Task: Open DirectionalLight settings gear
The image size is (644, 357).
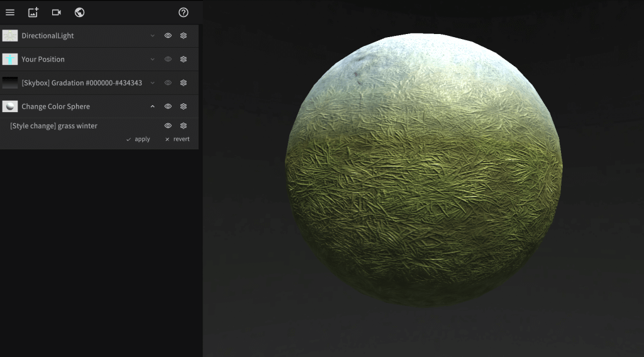Action: click(184, 36)
